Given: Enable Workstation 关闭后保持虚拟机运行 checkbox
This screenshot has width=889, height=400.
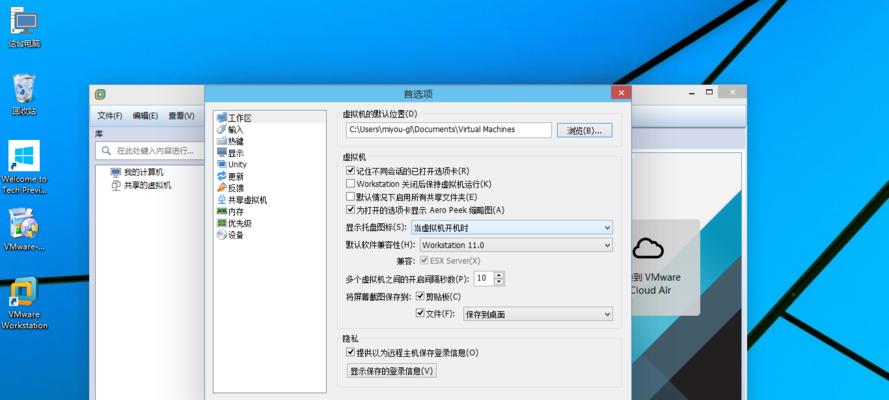Looking at the screenshot, I should pos(350,184).
